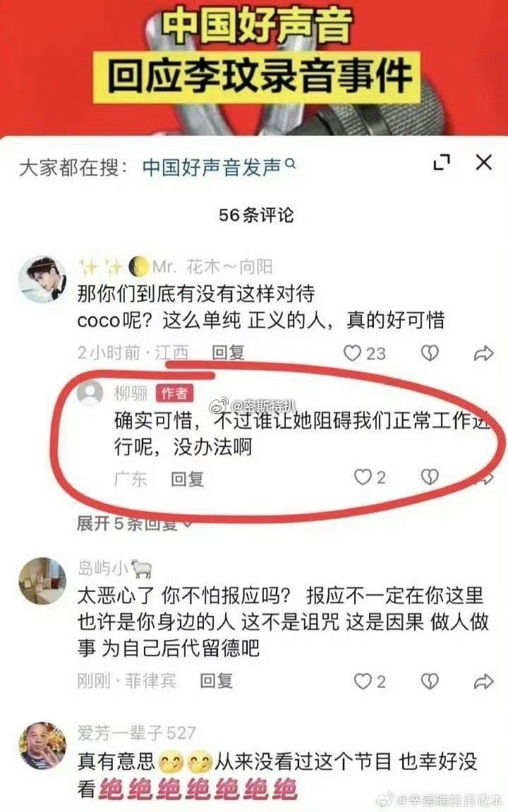This screenshot has height=812, width=508.
Task: Share the 花木～向阳 comment
Action: coord(483,353)
